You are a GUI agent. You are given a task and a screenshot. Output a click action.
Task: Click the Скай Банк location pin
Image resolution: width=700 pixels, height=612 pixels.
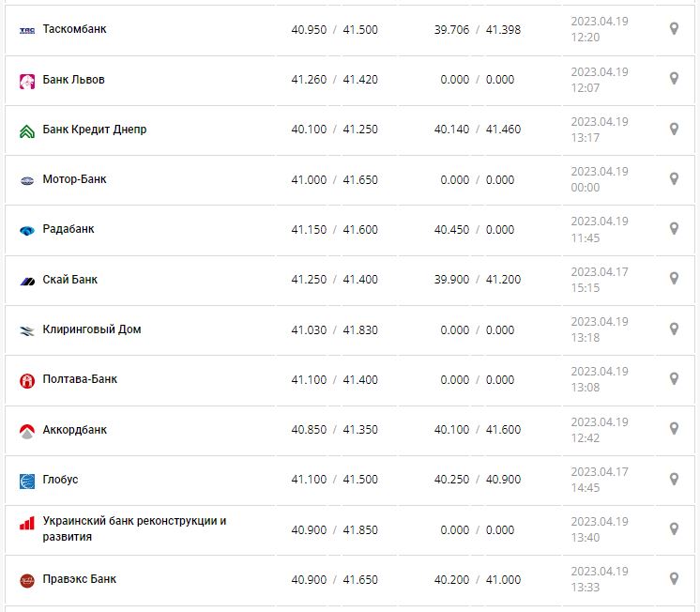pyautogui.click(x=674, y=279)
